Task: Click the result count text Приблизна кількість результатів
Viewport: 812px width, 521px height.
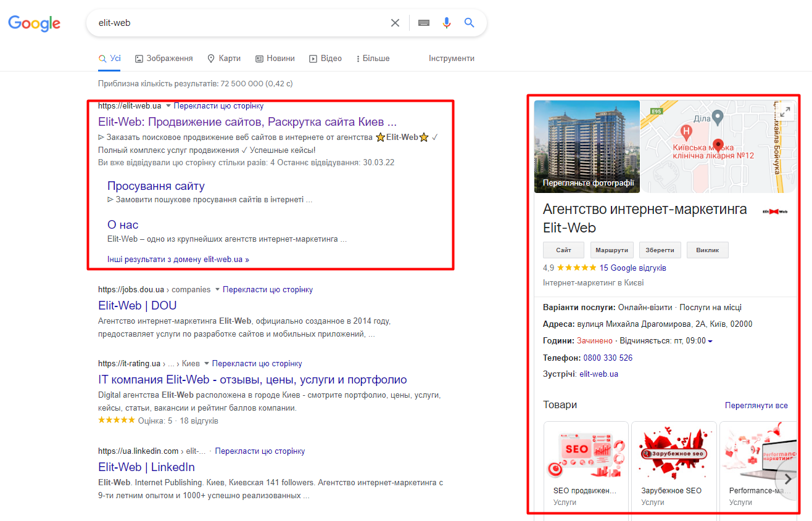Action: pos(195,83)
